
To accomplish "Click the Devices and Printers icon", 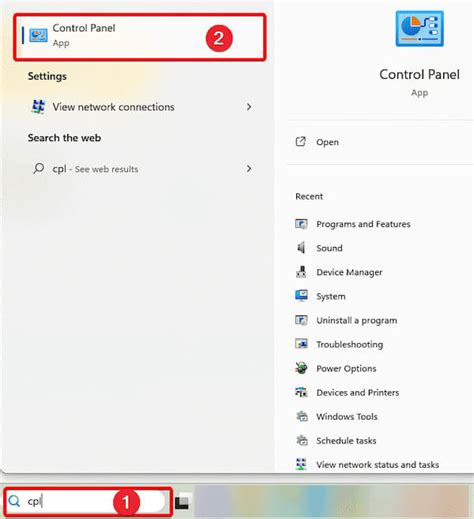I will click(301, 392).
